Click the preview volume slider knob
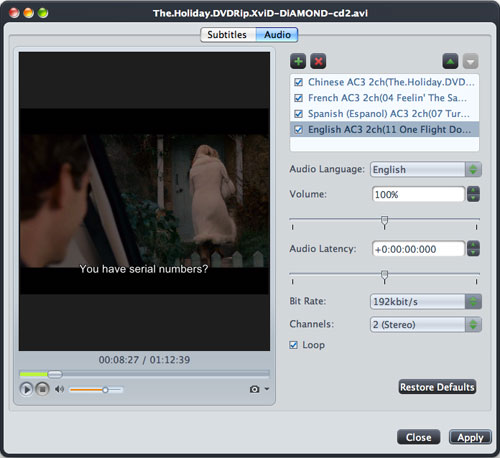 105,390
